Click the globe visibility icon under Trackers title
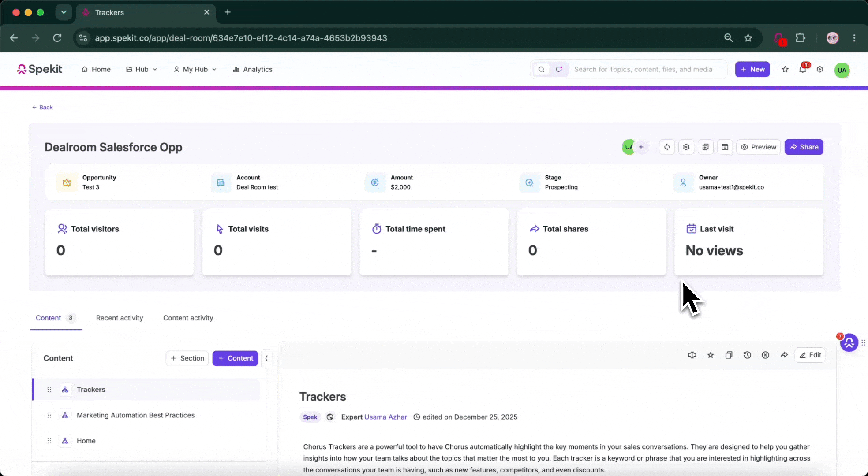Image resolution: width=868 pixels, height=476 pixels. (x=330, y=417)
